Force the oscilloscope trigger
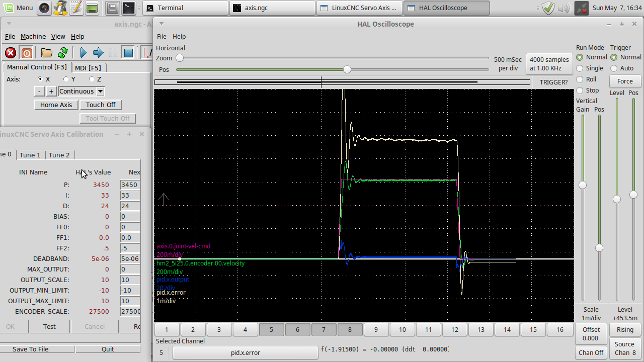 625,81
